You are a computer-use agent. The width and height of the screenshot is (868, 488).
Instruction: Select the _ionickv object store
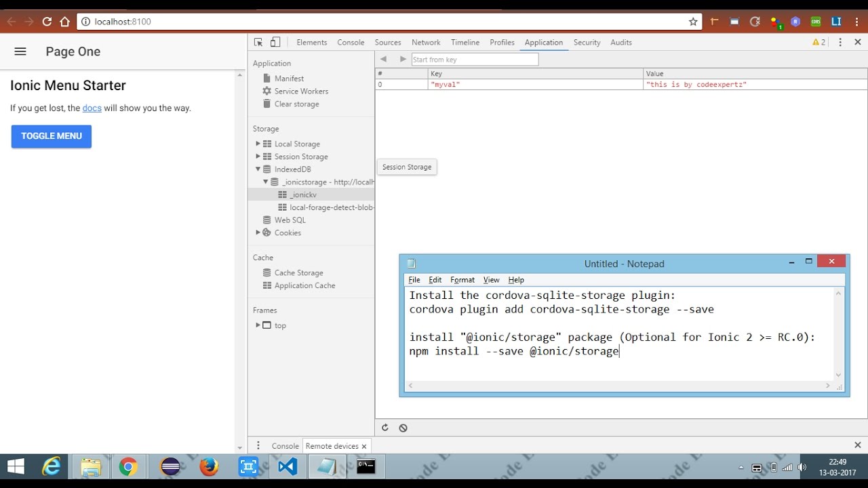303,195
